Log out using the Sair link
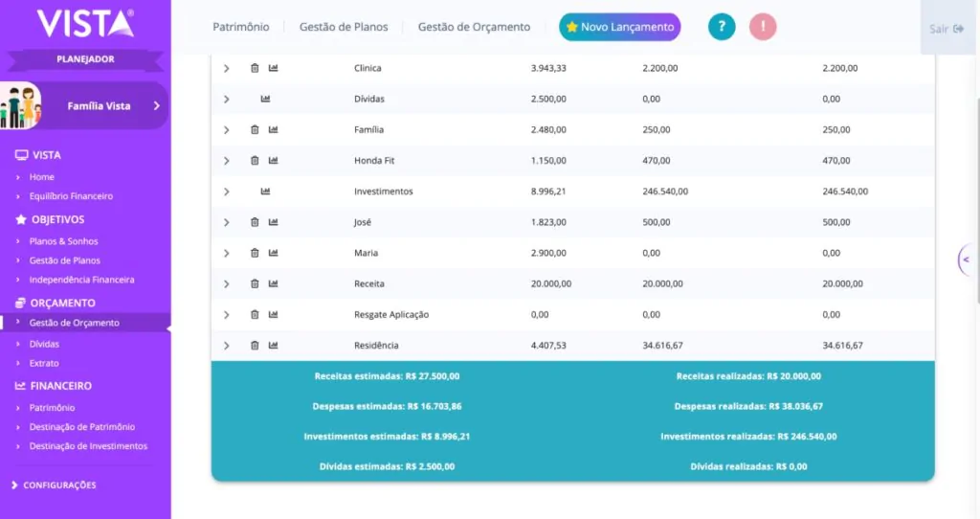 pos(946,29)
